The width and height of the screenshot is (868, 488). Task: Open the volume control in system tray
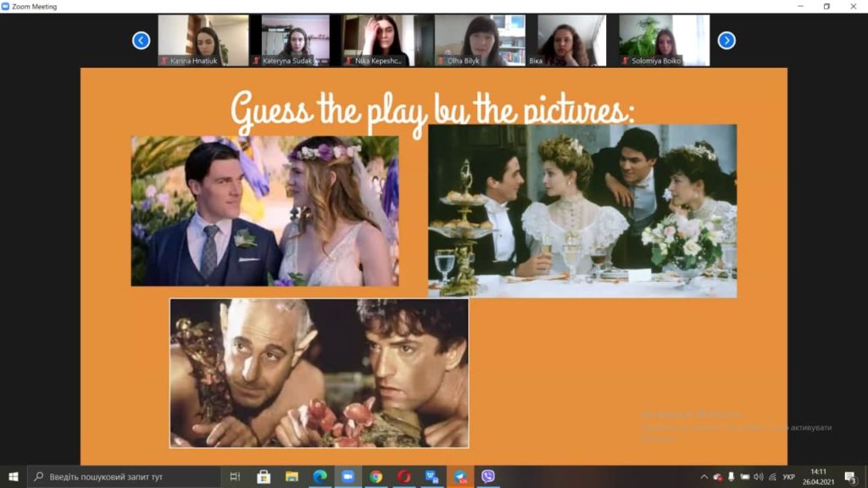759,477
